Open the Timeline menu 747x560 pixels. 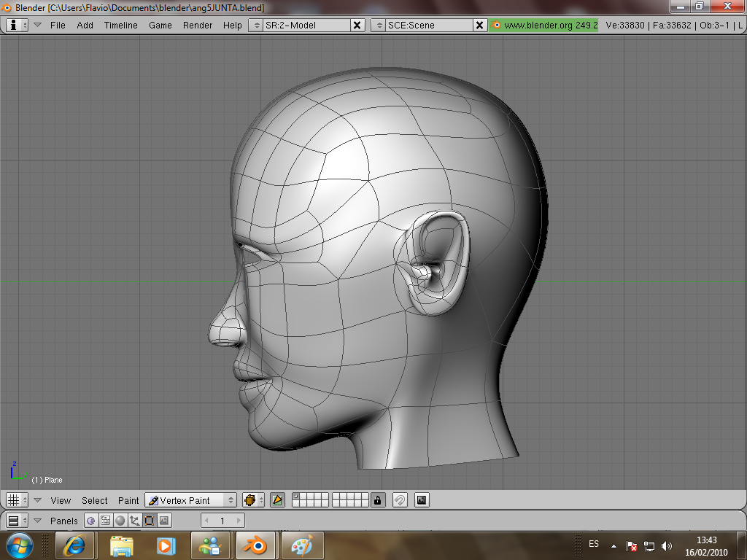coord(120,26)
